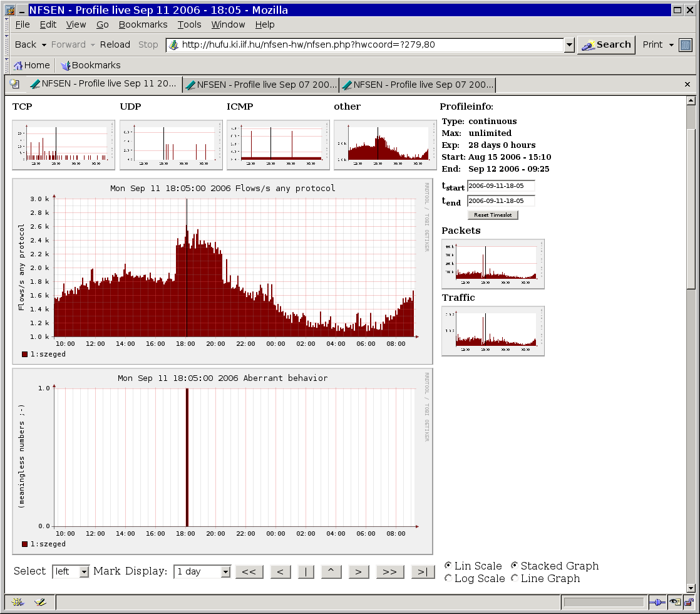Viewport: 700px width, 614px height.
Task: Click the online/offline connection icon in status bar
Action: tap(657, 602)
